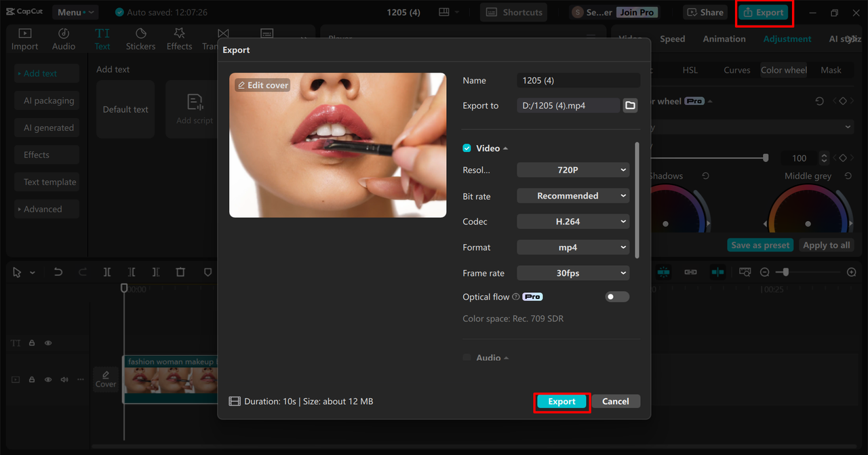Open the video track more options dots
Viewport: 868px width, 455px height.
(x=81, y=380)
